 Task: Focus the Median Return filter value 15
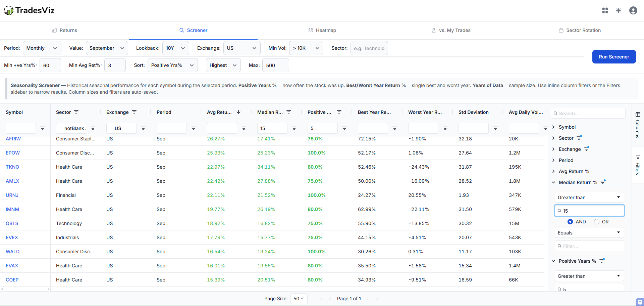(589, 211)
